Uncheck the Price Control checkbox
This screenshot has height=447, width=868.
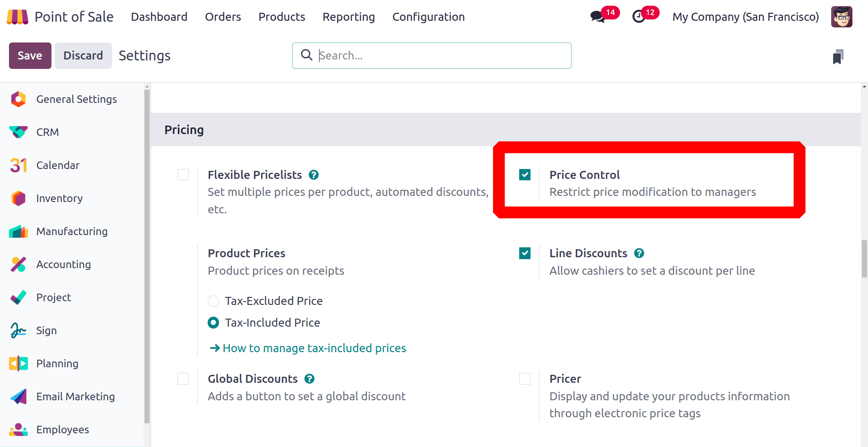[x=525, y=175]
